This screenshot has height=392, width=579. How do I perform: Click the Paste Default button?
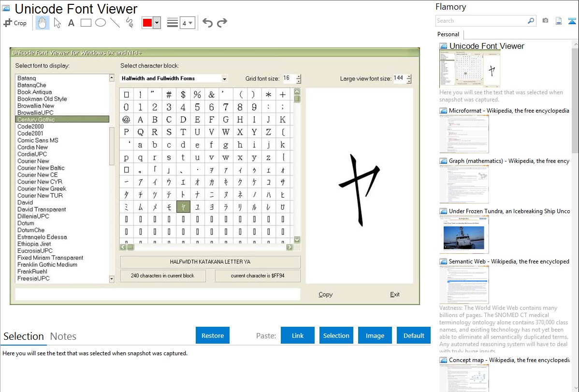click(414, 335)
